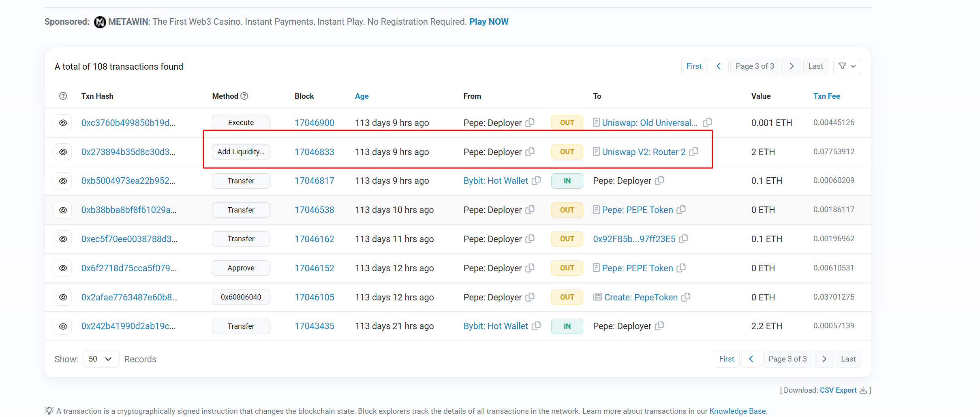
Task: Copy Pepe: Deployer To address in block 17046817 row
Action: click(660, 180)
